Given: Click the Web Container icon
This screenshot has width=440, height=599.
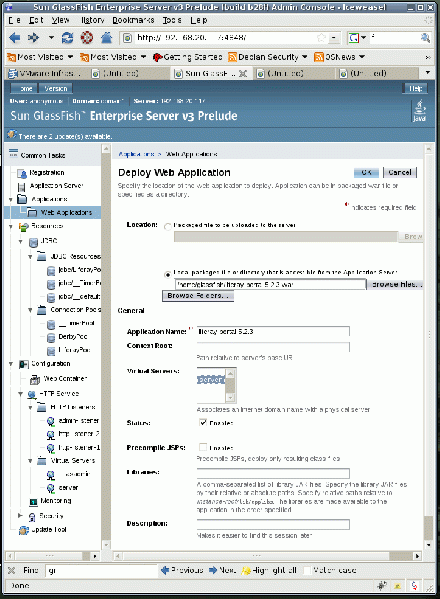Looking at the screenshot, I should (35, 379).
